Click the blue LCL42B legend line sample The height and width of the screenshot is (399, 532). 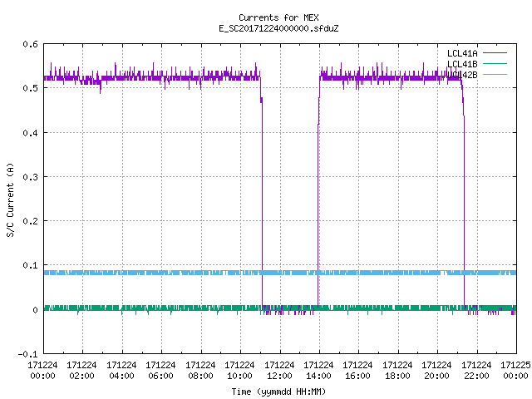495,74
